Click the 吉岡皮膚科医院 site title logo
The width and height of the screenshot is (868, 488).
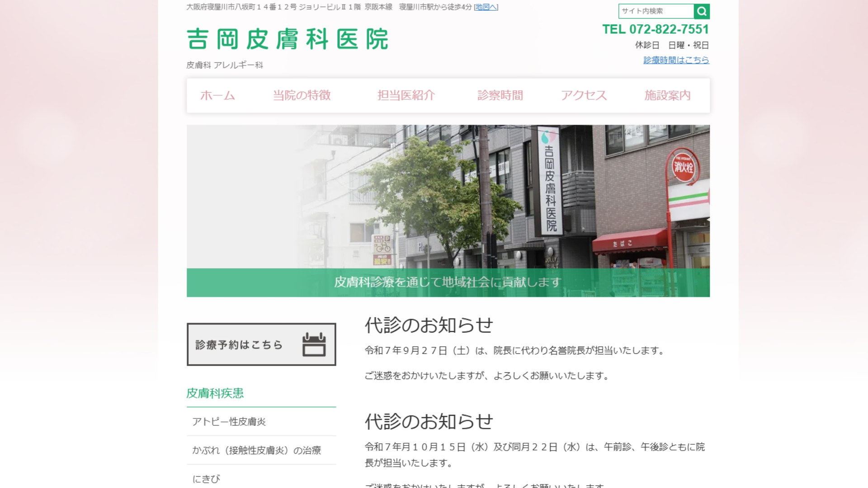pos(288,39)
